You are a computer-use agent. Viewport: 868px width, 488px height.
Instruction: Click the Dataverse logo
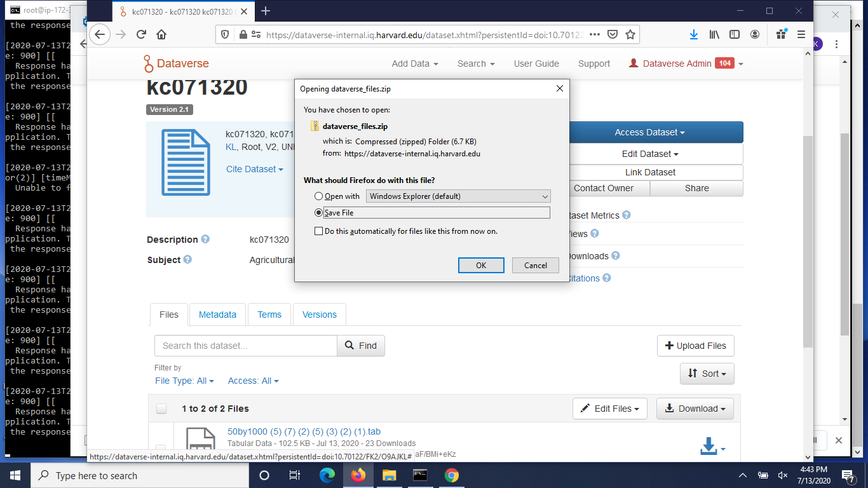[176, 64]
